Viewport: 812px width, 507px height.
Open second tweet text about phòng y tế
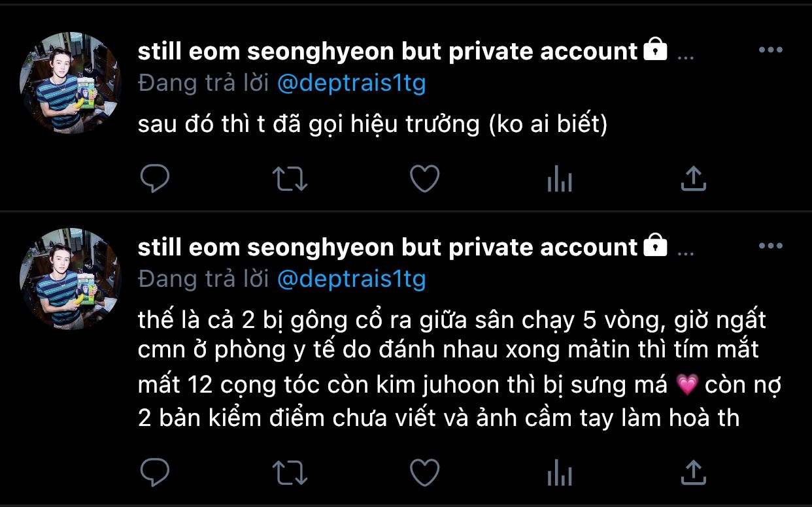coord(459,369)
